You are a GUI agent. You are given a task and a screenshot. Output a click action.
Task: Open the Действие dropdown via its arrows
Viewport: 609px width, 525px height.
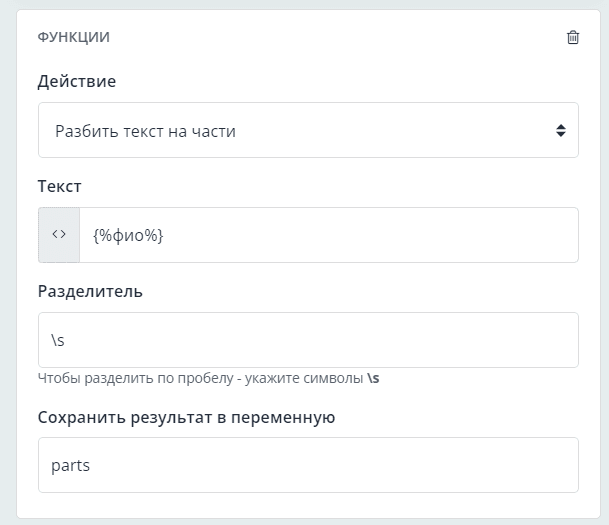(x=560, y=130)
